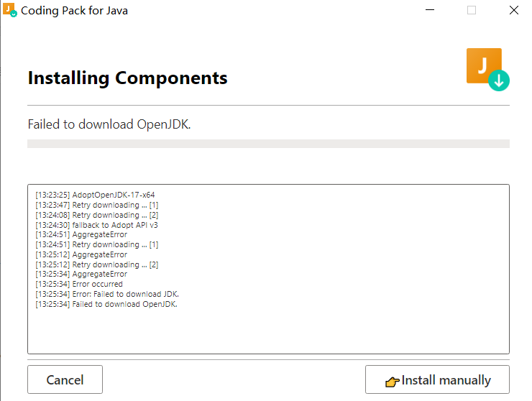Minimize the Coding Pack for Java window
Image resolution: width=532 pixels, height=401 pixels.
430,10
